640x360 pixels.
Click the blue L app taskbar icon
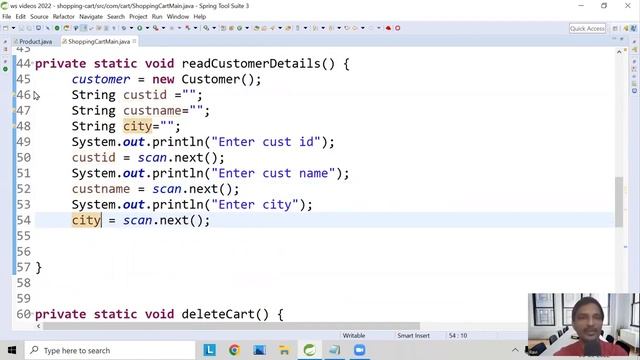click(x=209, y=350)
